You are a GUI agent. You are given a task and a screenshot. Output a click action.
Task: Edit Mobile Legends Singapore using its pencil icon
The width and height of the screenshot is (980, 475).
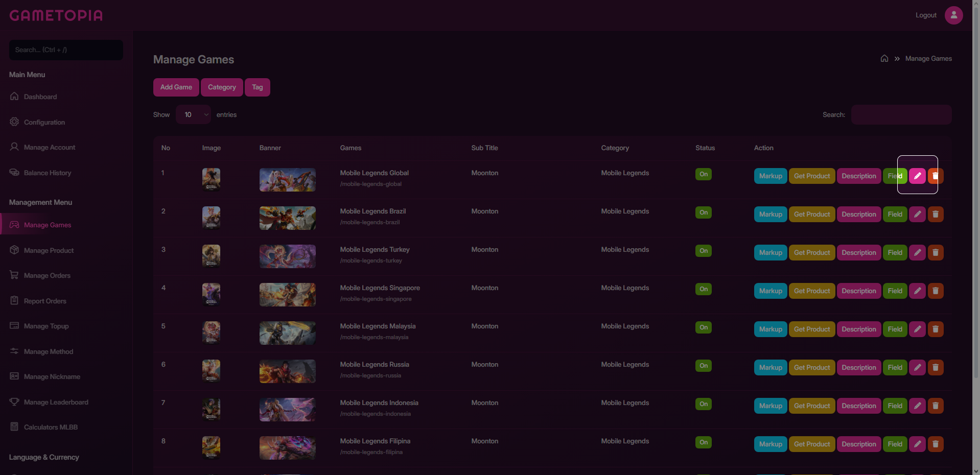click(917, 291)
